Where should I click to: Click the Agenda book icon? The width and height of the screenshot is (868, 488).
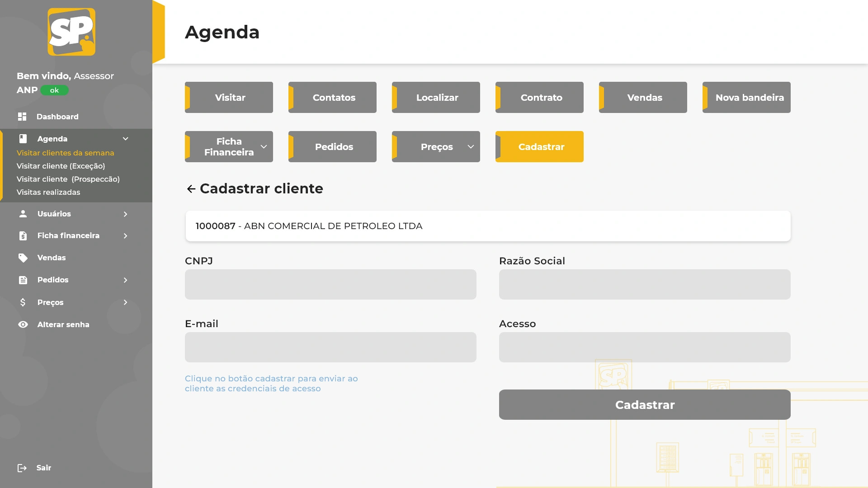pos(23,139)
